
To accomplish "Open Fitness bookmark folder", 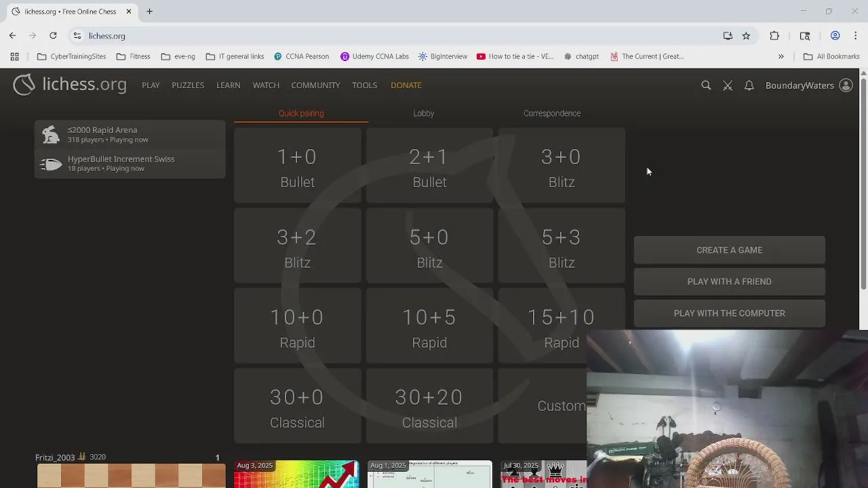I will tap(133, 56).
